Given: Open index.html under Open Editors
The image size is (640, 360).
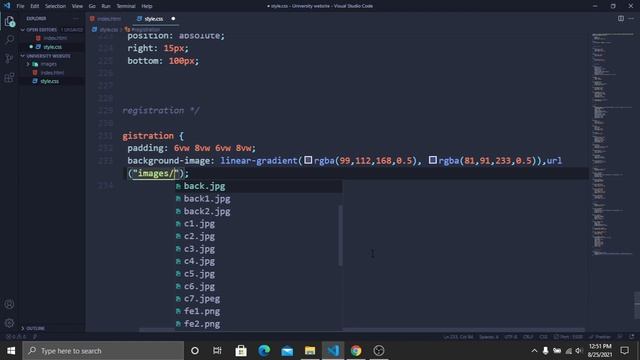Looking at the screenshot, I should 51,38.
